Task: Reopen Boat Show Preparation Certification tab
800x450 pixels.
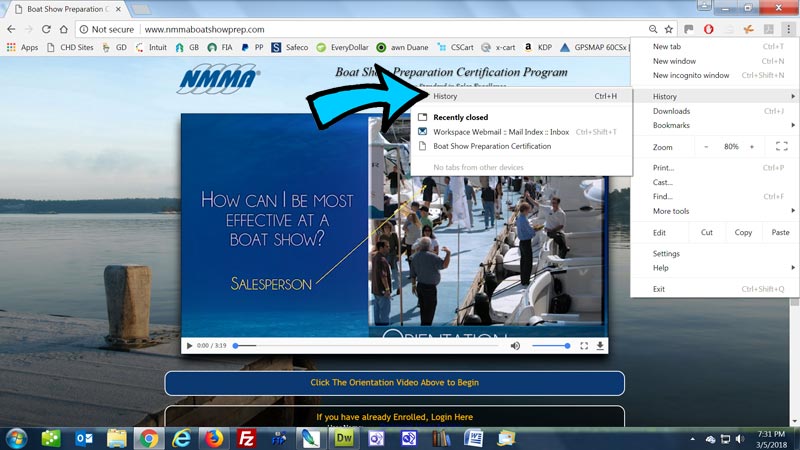Action: (521, 146)
